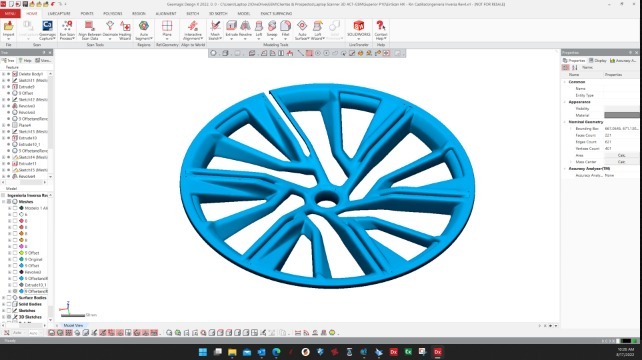Open the Mesh Sketch tool
The image size is (642, 360).
[x=215, y=30]
